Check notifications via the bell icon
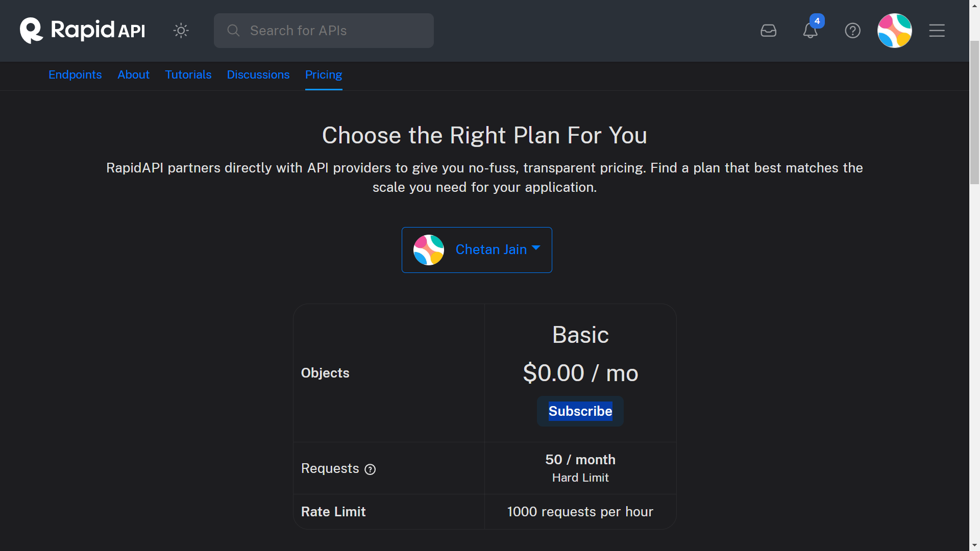This screenshot has width=980, height=551. pyautogui.click(x=810, y=32)
